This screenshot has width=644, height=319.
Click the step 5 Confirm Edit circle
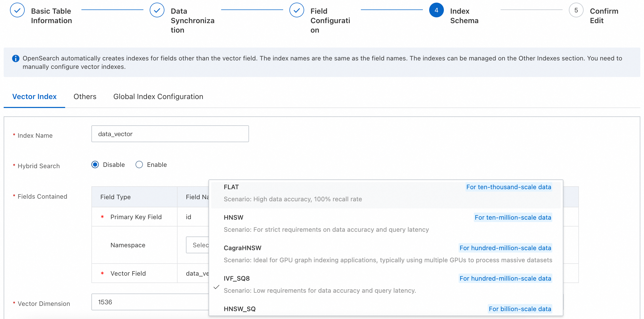click(576, 10)
